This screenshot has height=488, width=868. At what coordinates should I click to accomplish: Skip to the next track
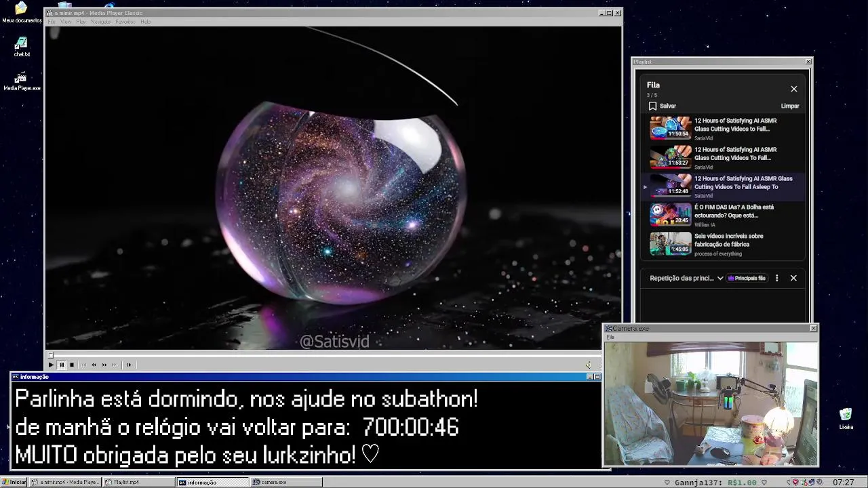115,365
